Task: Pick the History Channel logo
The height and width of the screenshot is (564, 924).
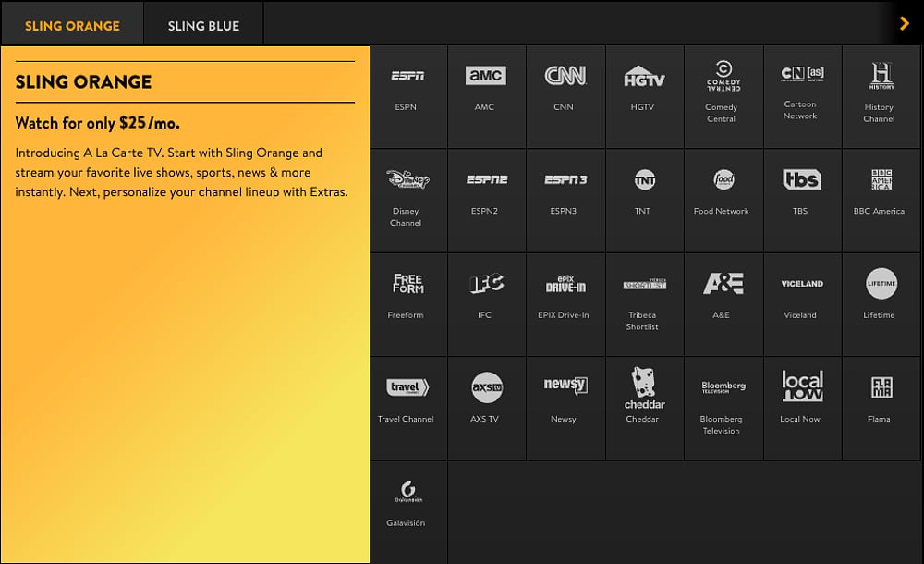Action: [x=881, y=76]
